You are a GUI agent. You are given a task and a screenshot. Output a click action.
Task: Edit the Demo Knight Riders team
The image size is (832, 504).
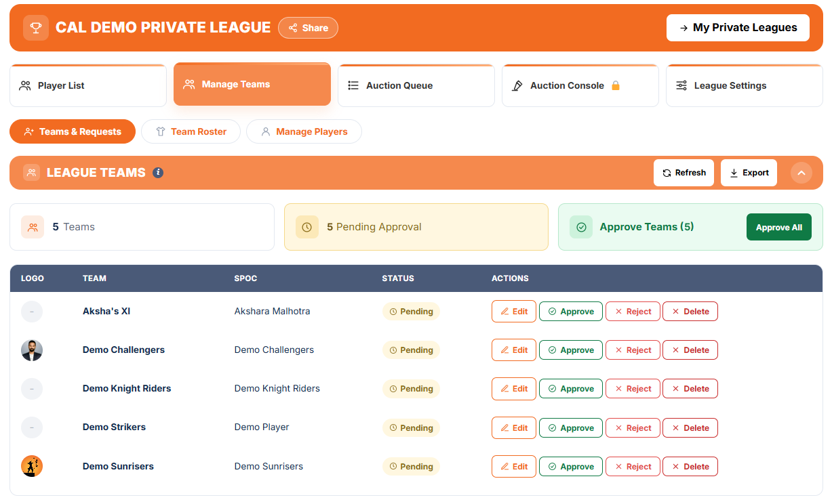(514, 389)
